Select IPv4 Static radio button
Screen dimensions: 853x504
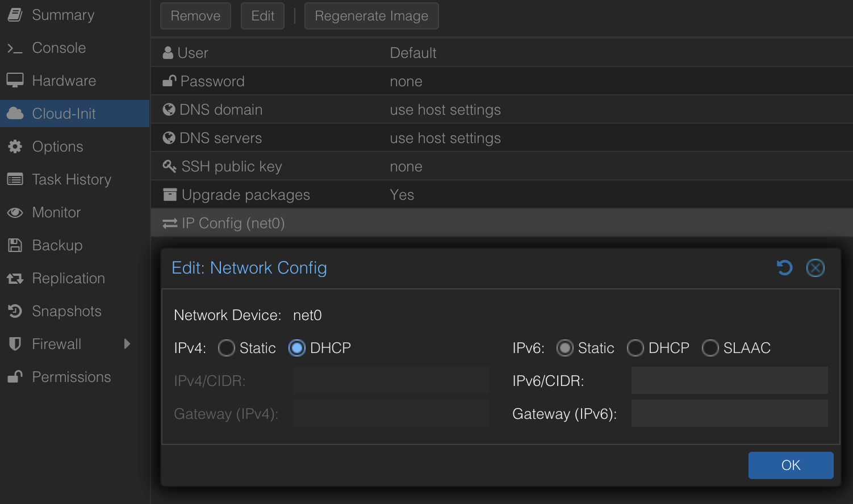point(227,348)
